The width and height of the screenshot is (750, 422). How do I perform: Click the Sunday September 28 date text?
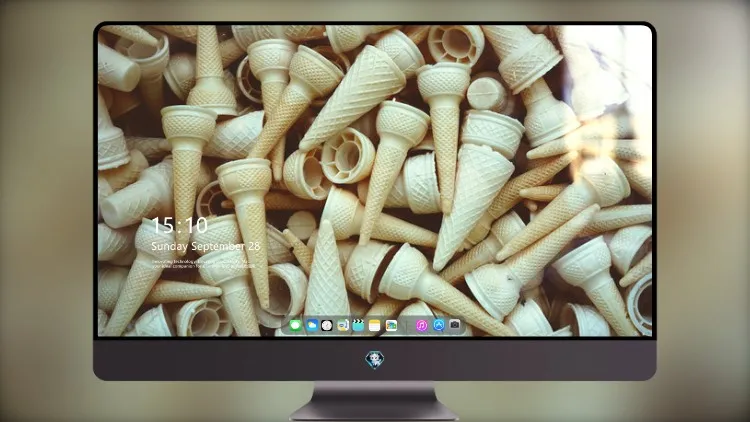pyautogui.click(x=206, y=246)
